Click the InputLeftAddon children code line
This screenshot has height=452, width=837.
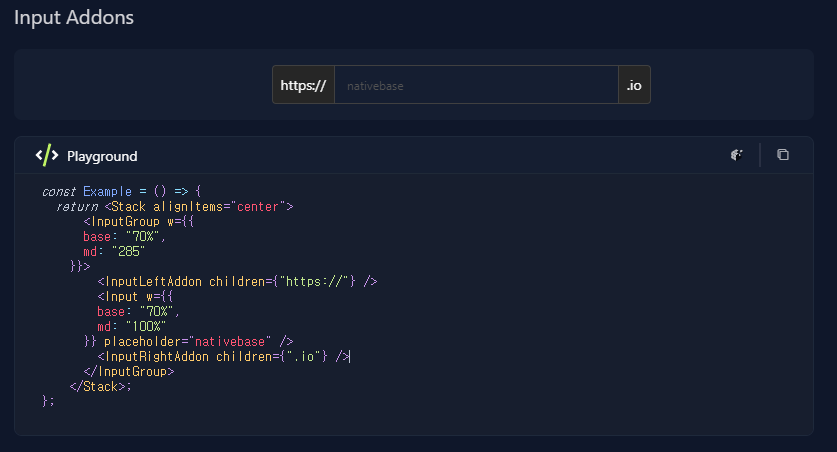click(x=238, y=281)
